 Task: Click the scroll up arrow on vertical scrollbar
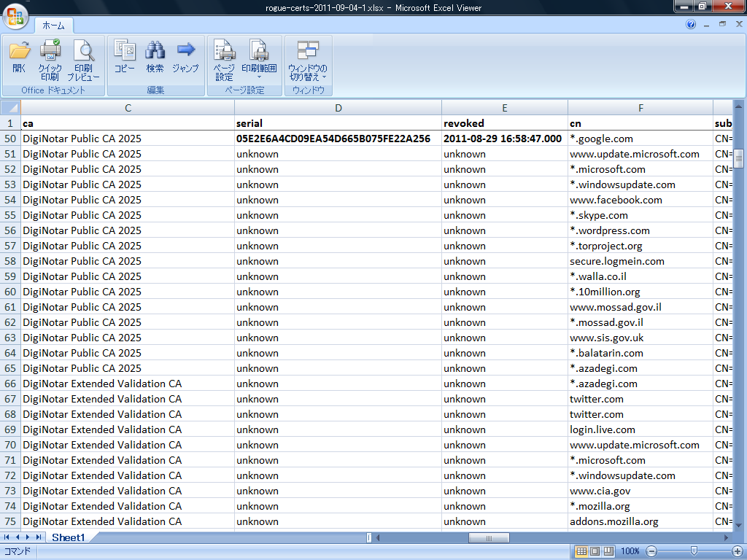(739, 105)
